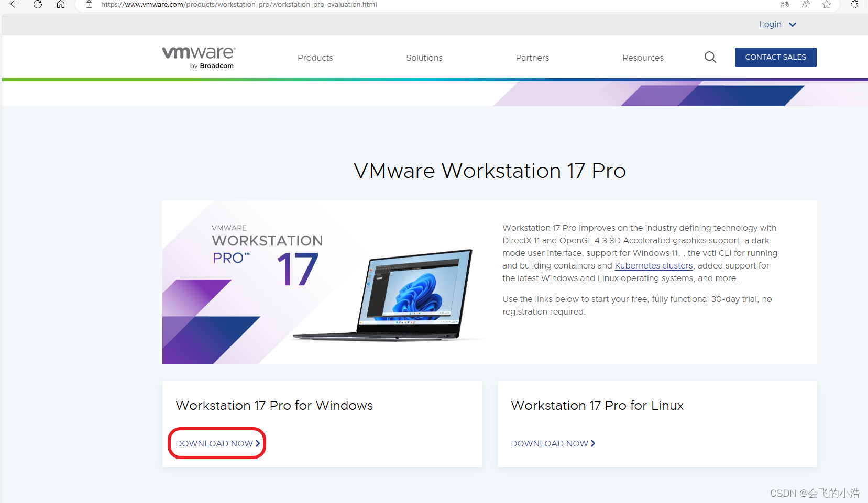Click the CONTACT SALES button
Viewport: 868px width, 503px height.
[x=775, y=57]
